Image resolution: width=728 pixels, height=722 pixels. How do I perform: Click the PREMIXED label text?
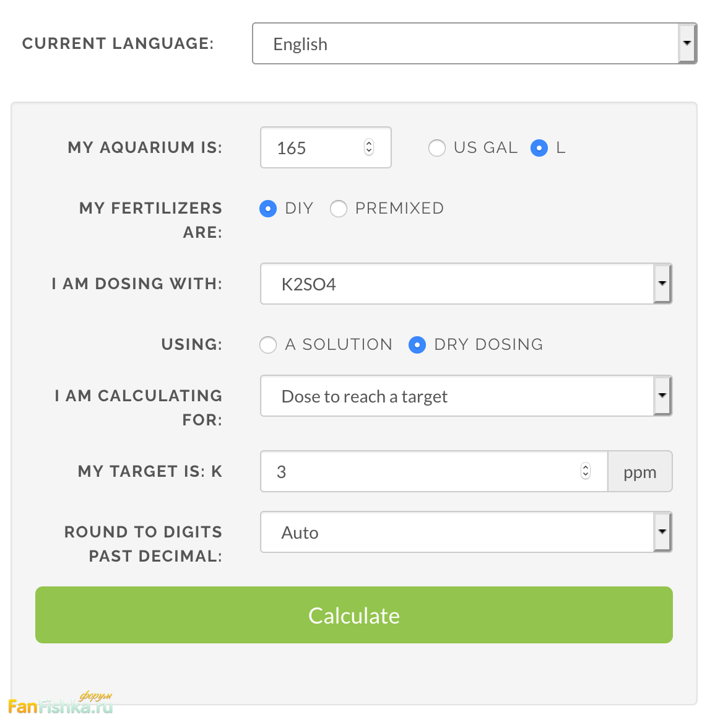click(399, 209)
